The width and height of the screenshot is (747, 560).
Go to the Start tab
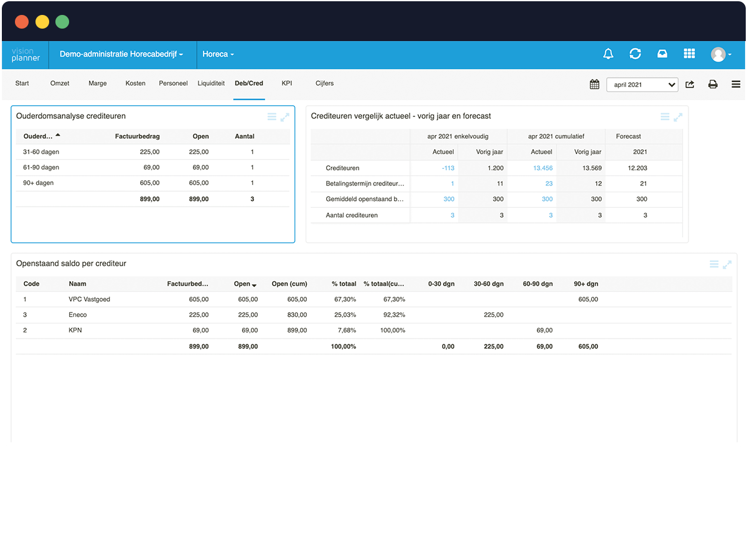click(x=22, y=83)
